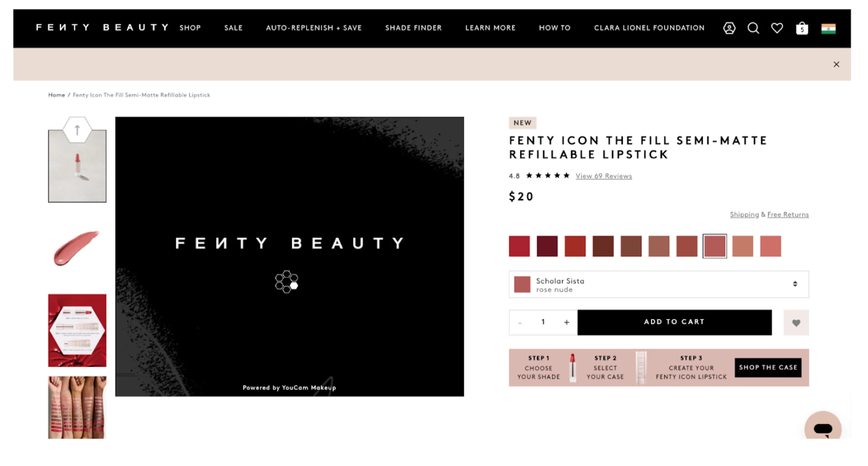Select the dark burgundy shade swatch
The width and height of the screenshot is (868, 466).
click(x=547, y=246)
